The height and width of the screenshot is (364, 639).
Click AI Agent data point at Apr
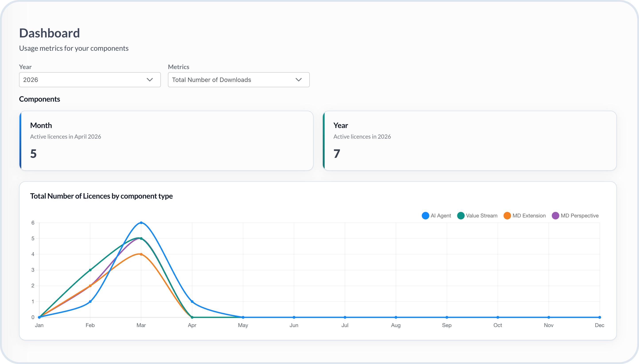(x=192, y=302)
